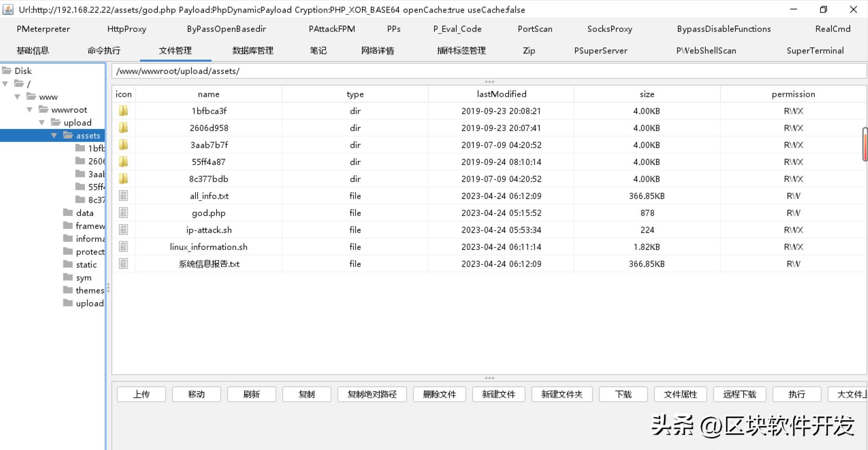Image resolution: width=868 pixels, height=450 pixels.
Task: Click the folder icon beside 55ff4a87
Action: (123, 162)
